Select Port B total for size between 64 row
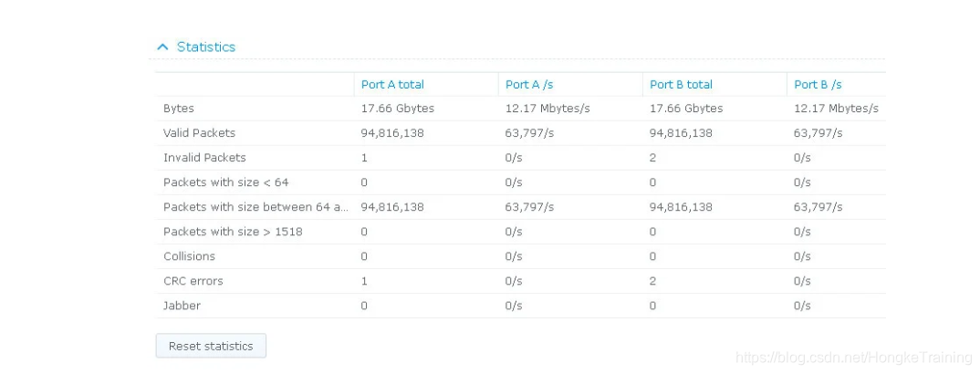The height and width of the screenshot is (374, 980). point(682,207)
